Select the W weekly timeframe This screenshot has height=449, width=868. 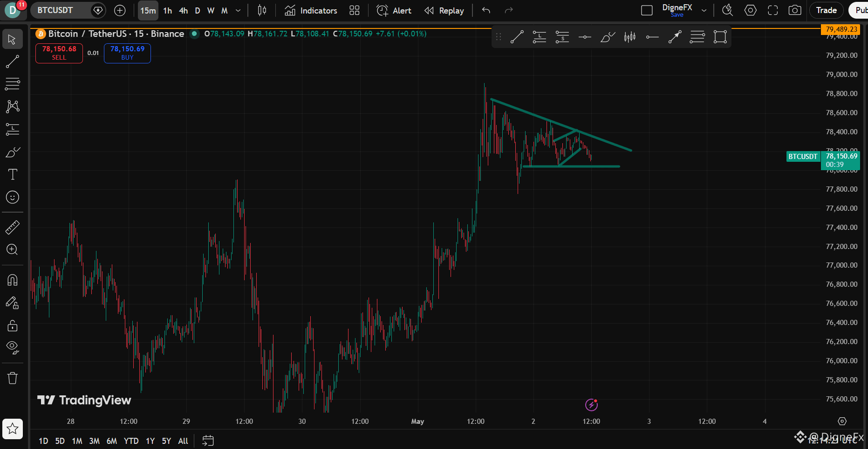coord(211,10)
